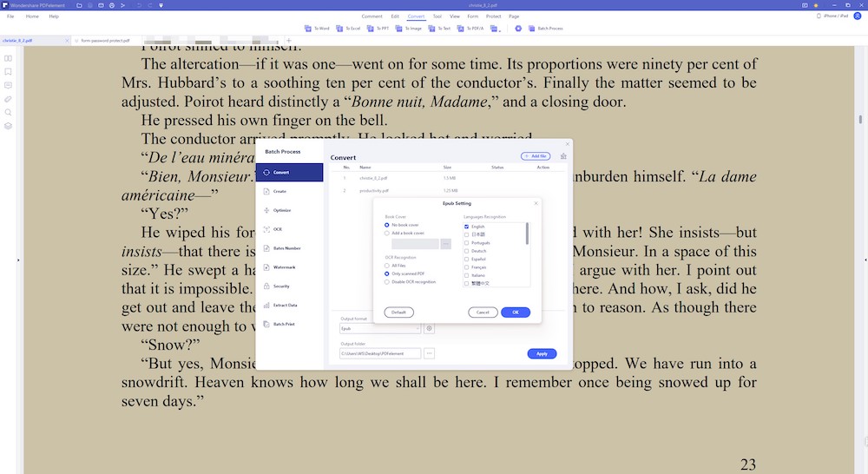Click Default button in Epub Setting
Screen dimensions: 868x474
click(398, 313)
